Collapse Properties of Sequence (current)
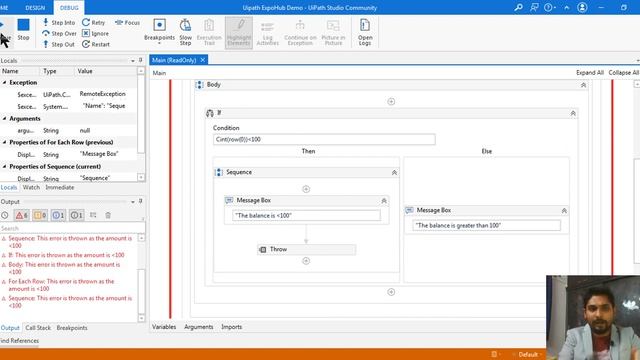 click(4, 167)
